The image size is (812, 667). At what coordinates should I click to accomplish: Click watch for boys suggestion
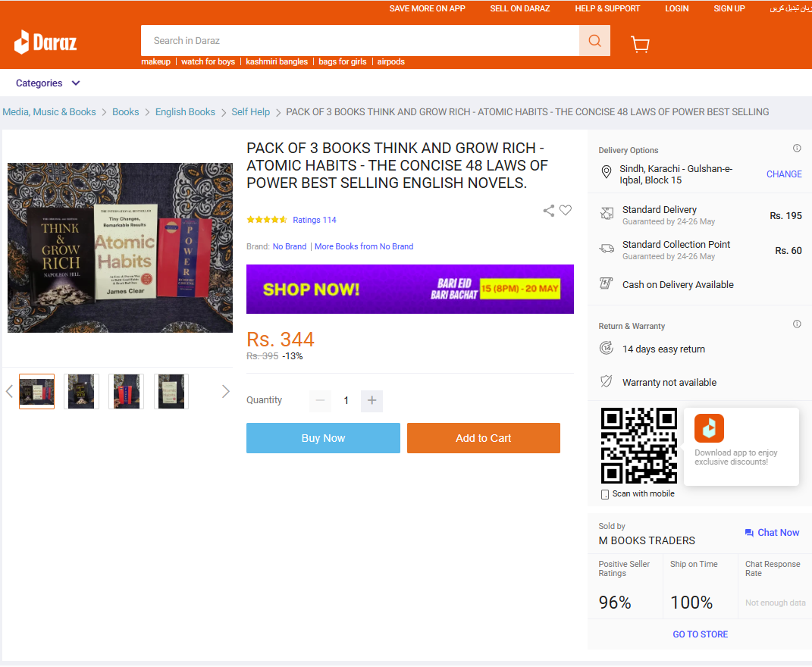208,61
